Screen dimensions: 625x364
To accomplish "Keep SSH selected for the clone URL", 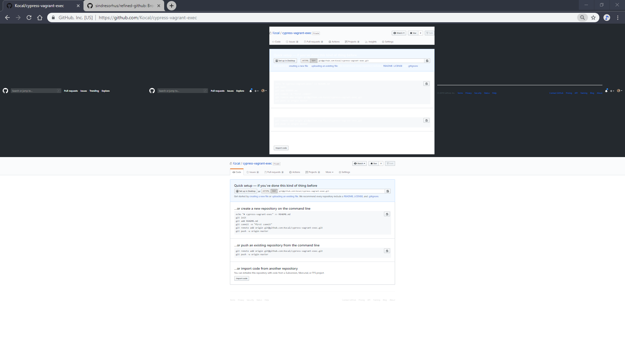I will click(273, 191).
